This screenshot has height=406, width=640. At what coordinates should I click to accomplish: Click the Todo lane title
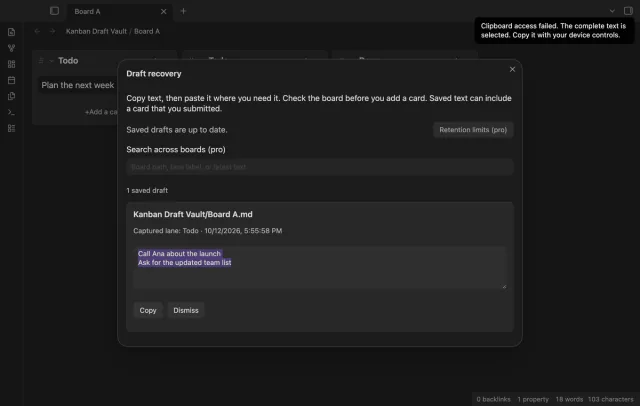click(68, 61)
